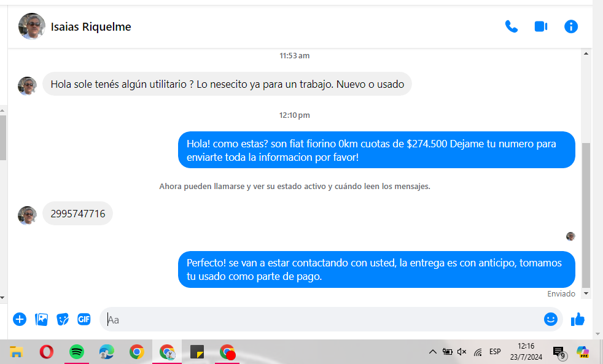The width and height of the screenshot is (603, 364).
Task: Open more actions plus menu
Action: coord(20,319)
